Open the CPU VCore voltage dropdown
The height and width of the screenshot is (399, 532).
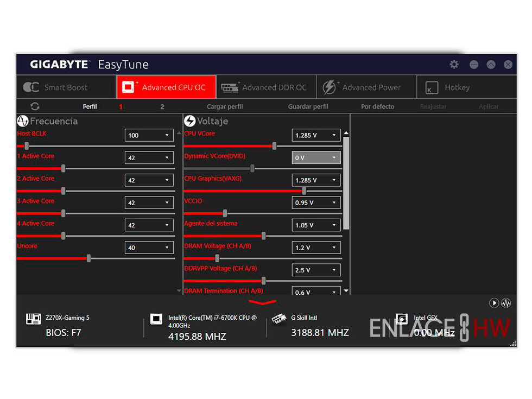coord(316,135)
